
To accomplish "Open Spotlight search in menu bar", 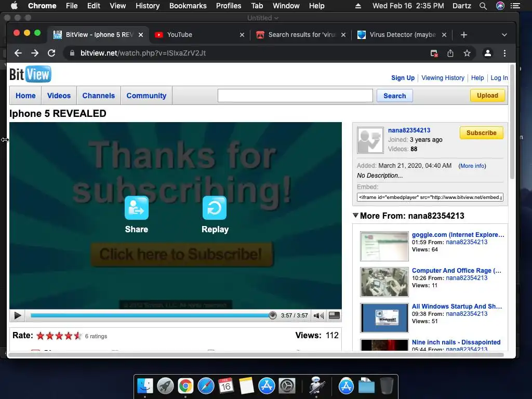I will coord(483,6).
